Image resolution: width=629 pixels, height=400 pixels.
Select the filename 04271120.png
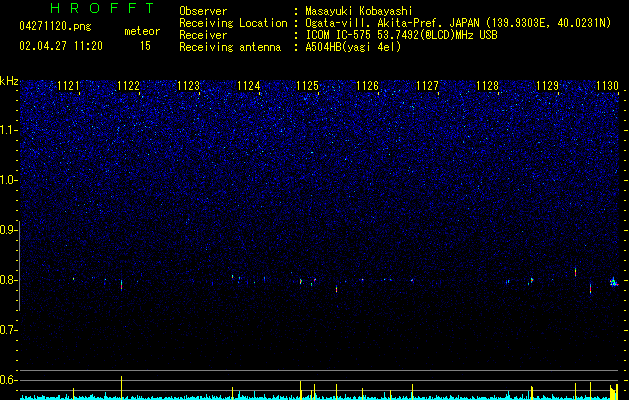coord(55,27)
